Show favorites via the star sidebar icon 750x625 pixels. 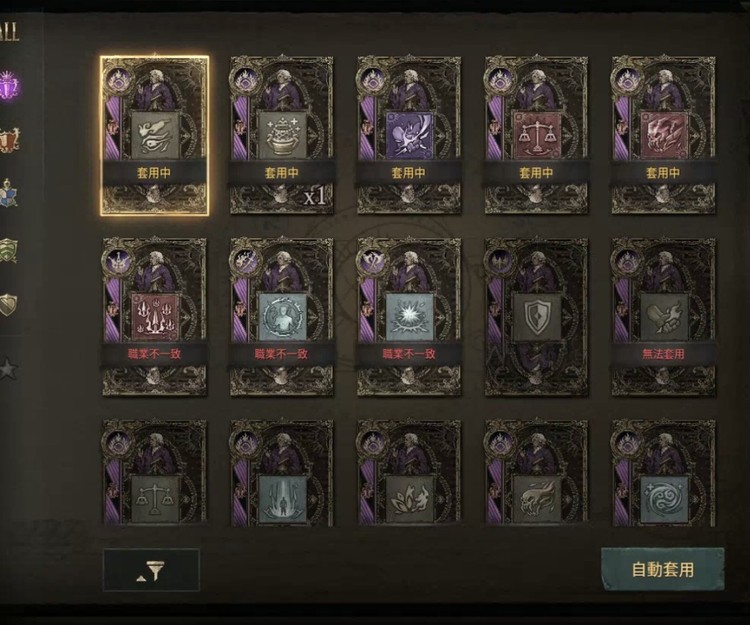point(8,369)
